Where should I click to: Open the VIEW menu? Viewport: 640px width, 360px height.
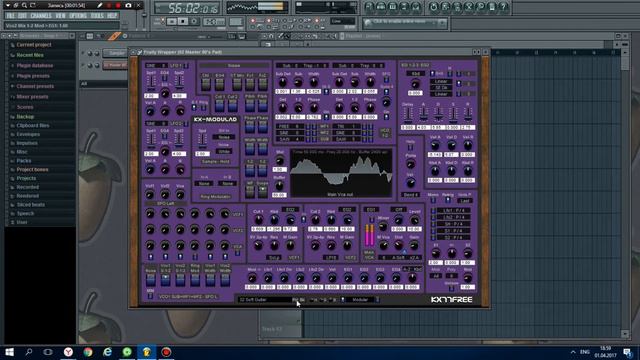tap(60, 16)
